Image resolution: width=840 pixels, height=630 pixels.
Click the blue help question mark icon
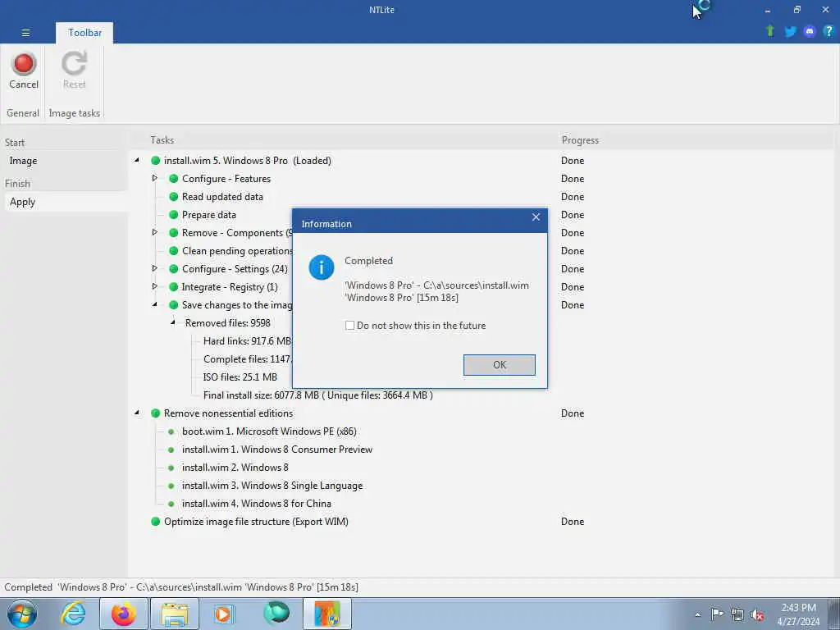click(829, 31)
